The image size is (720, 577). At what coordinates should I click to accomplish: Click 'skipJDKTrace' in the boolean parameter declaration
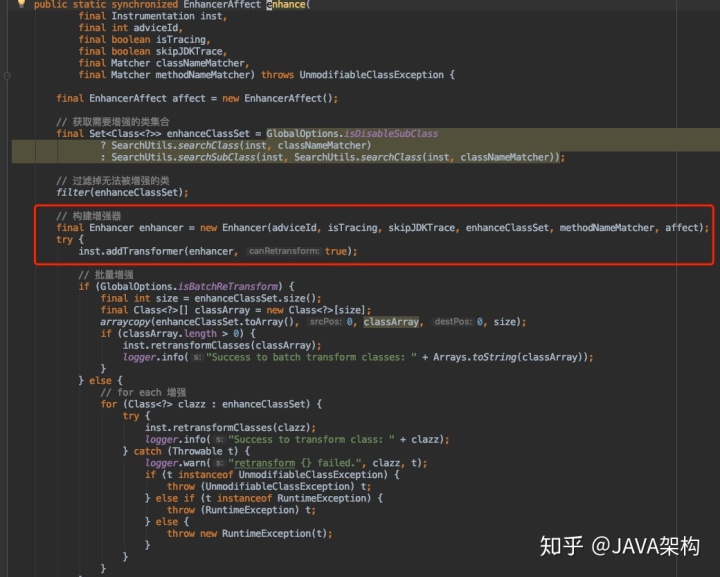point(189,51)
